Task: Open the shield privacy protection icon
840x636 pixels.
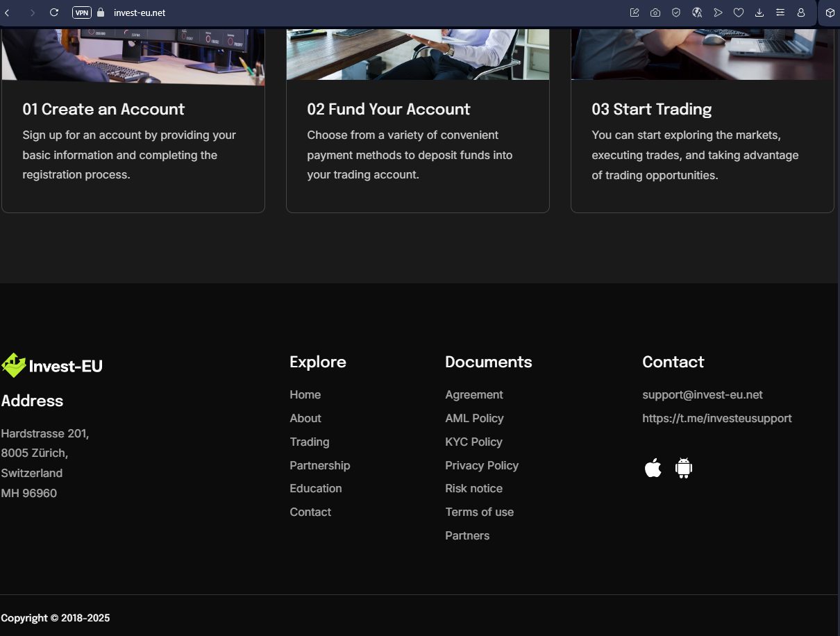Action: click(x=676, y=12)
